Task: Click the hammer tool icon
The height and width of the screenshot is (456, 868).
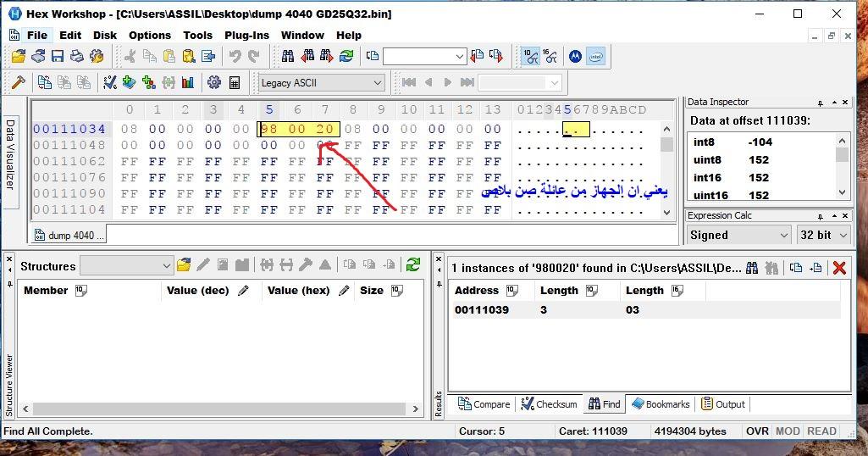Action: (19, 82)
